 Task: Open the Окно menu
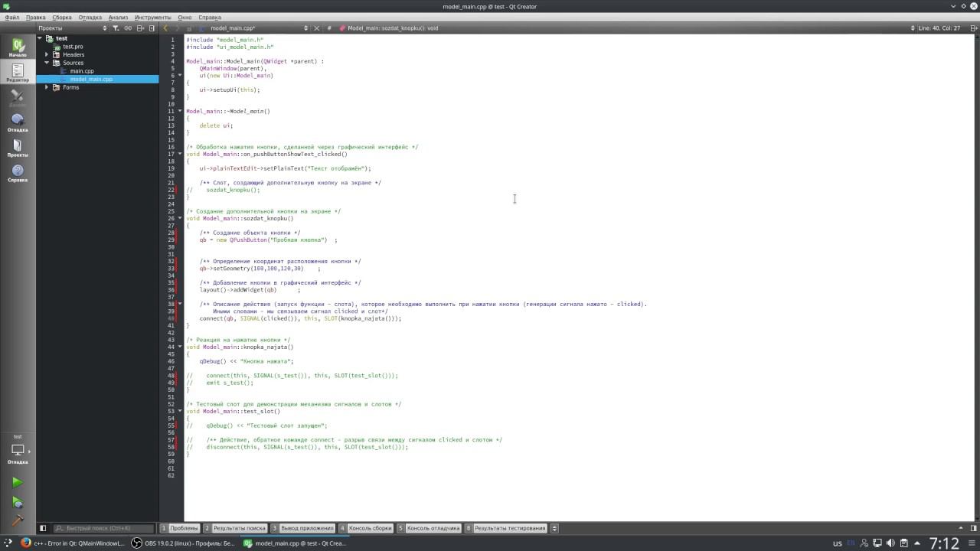[x=185, y=17]
